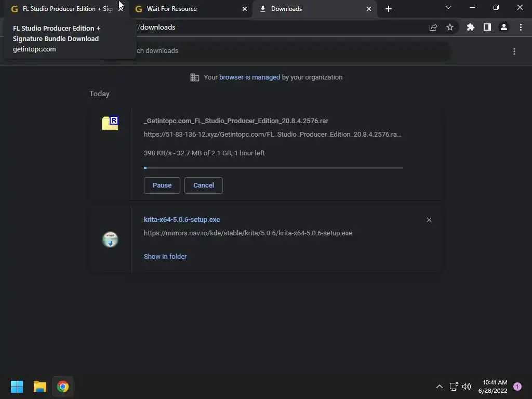532x399 pixels.
Task: Open krita-x64-5.0.6-setup.exe file link
Action: [182, 220]
